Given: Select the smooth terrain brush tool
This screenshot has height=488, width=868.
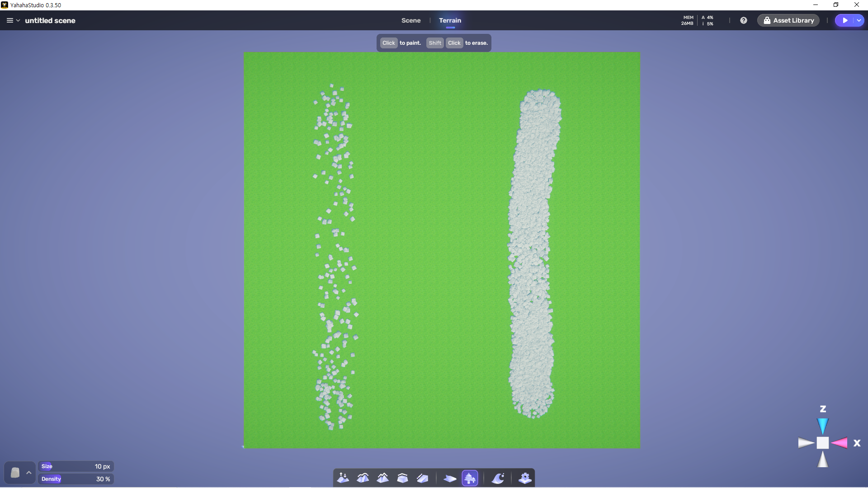Looking at the screenshot, I should point(363,478).
